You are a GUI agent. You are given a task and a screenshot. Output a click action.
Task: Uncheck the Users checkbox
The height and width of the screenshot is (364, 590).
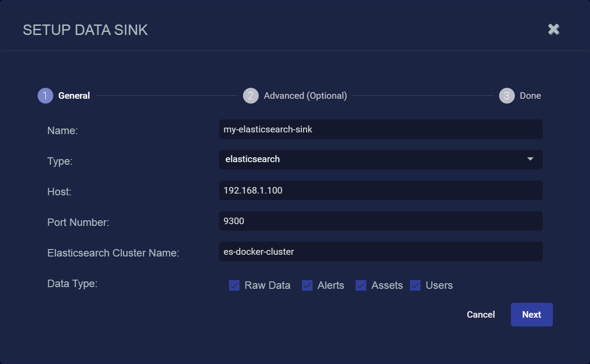pyautogui.click(x=415, y=285)
